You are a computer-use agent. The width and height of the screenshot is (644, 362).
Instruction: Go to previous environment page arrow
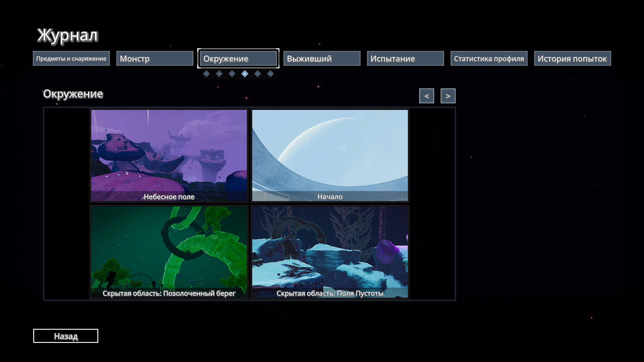(426, 96)
